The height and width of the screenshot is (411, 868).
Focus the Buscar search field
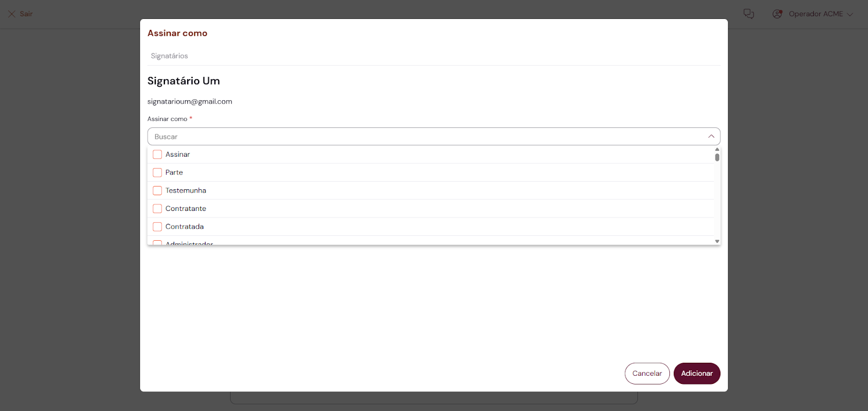423,137
